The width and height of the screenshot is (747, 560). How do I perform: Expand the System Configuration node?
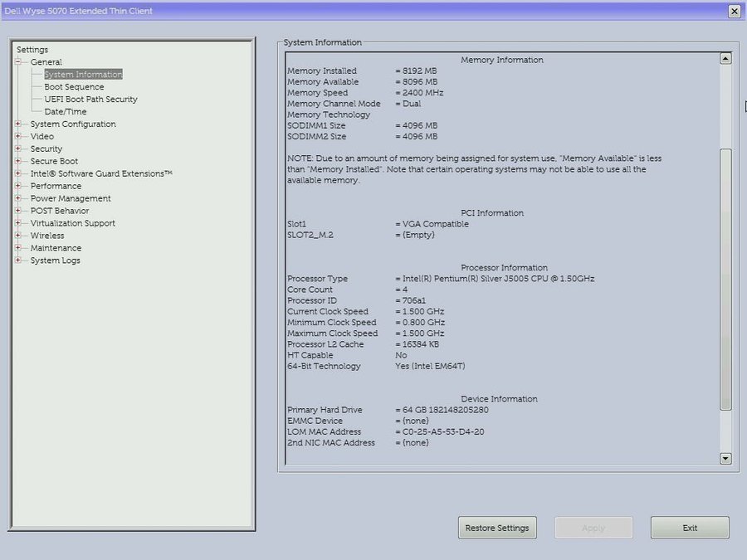[x=18, y=124]
